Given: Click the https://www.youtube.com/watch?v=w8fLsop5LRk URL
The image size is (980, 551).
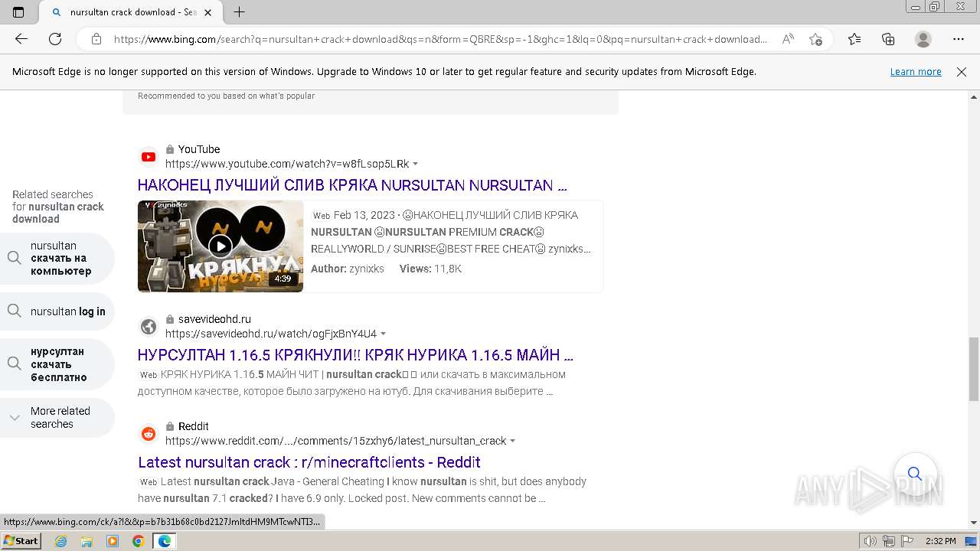Looking at the screenshot, I should [287, 164].
